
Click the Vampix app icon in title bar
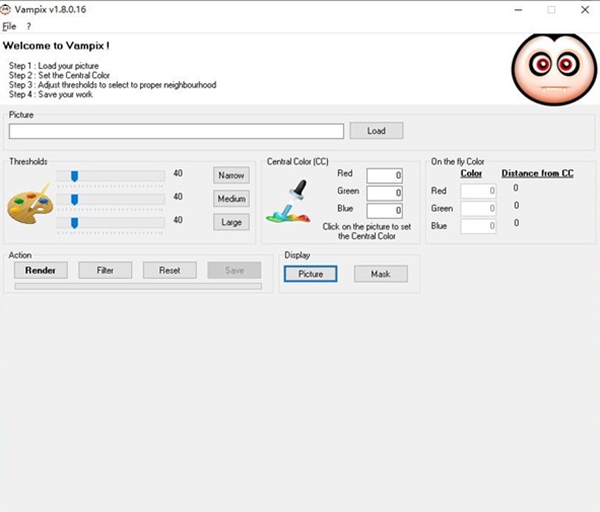pos(5,10)
